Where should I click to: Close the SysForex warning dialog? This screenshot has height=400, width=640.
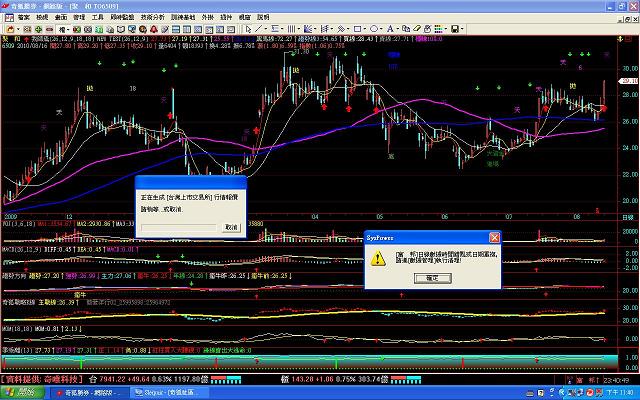[x=494, y=238]
